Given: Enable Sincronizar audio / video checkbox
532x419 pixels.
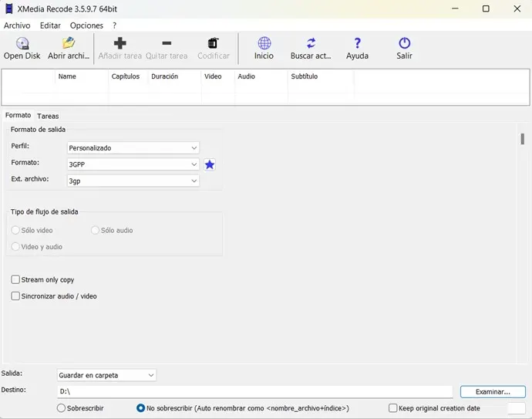Looking at the screenshot, I should 15,296.
